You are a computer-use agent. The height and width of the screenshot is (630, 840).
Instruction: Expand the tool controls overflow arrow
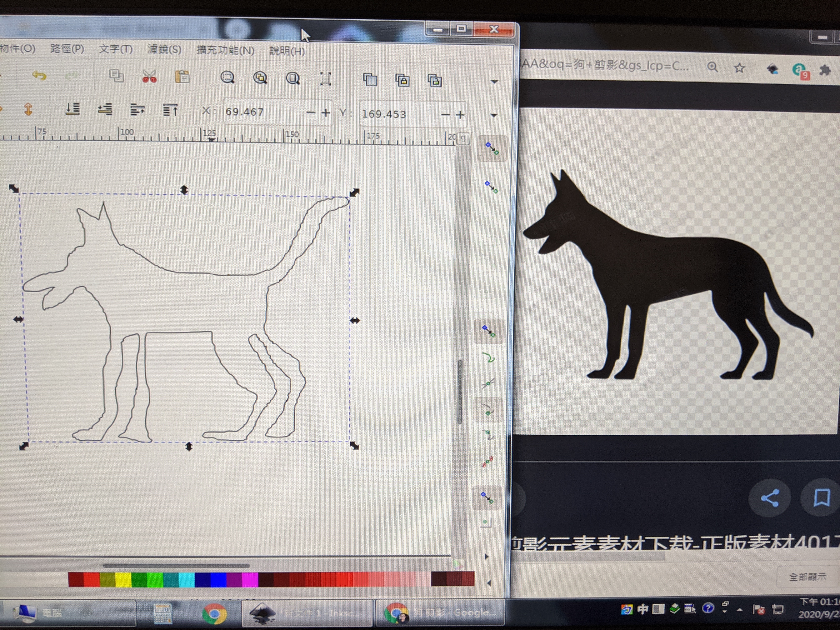pos(494,115)
